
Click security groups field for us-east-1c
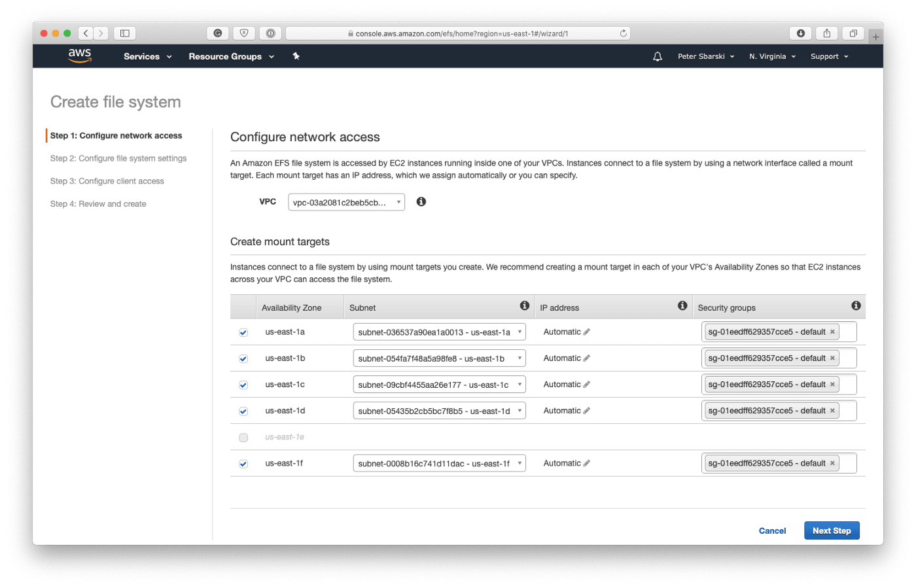tap(779, 384)
